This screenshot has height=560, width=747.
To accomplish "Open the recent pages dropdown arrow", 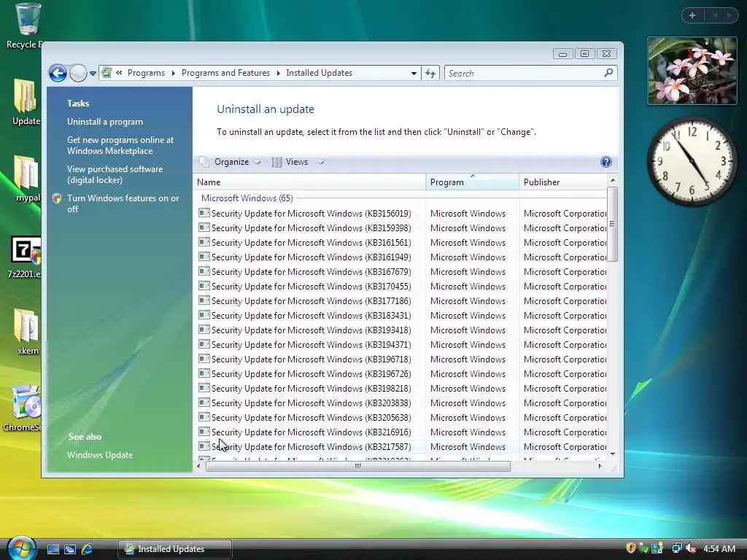I will [93, 74].
